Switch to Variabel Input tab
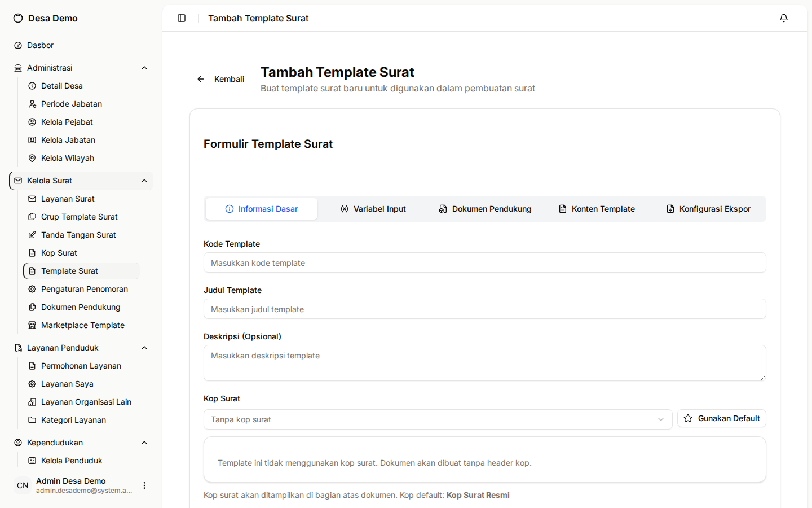 pos(373,209)
